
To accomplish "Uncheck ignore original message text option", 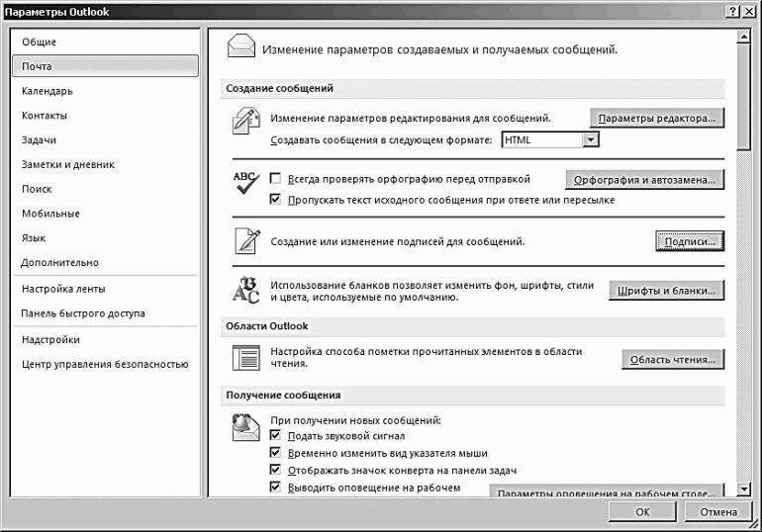I will tap(275, 199).
